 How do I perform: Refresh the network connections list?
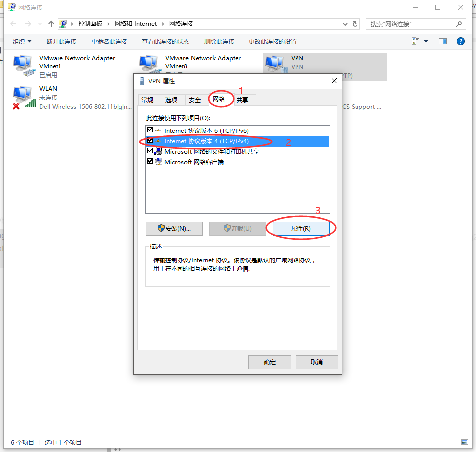(x=355, y=24)
